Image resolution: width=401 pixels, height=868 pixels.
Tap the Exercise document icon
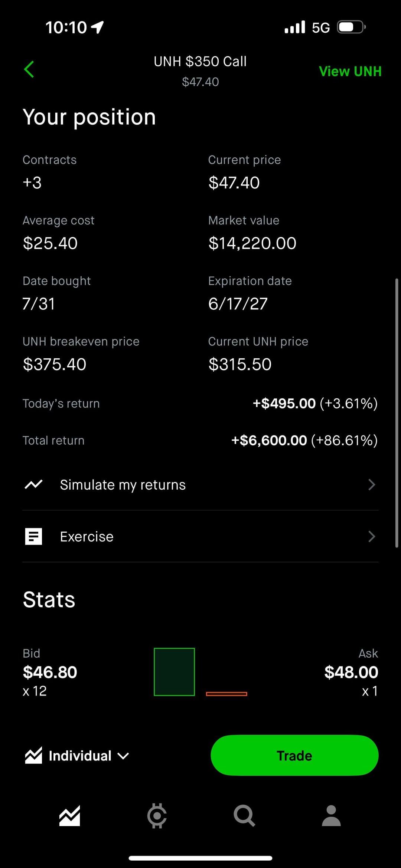(x=33, y=536)
